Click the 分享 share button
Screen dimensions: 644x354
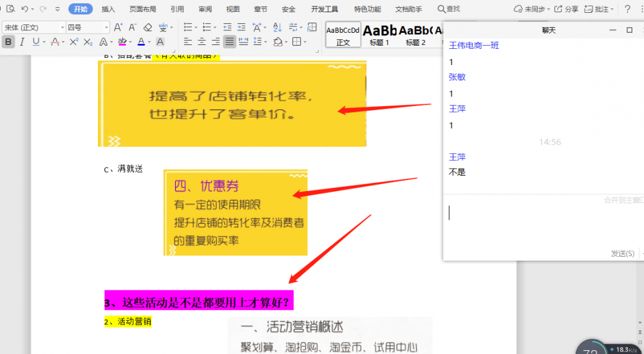(566, 8)
